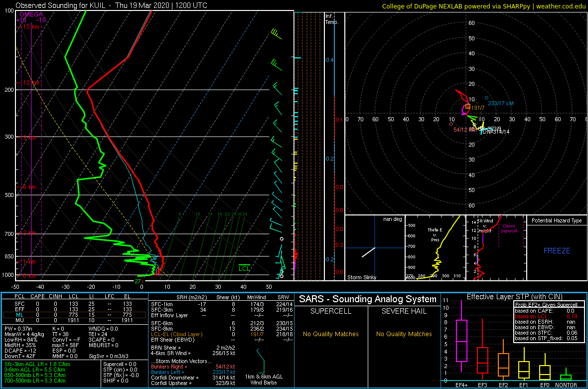Screen dimensions: 588x389
Task: Click the OMEGA label
Action: click(x=31, y=14)
